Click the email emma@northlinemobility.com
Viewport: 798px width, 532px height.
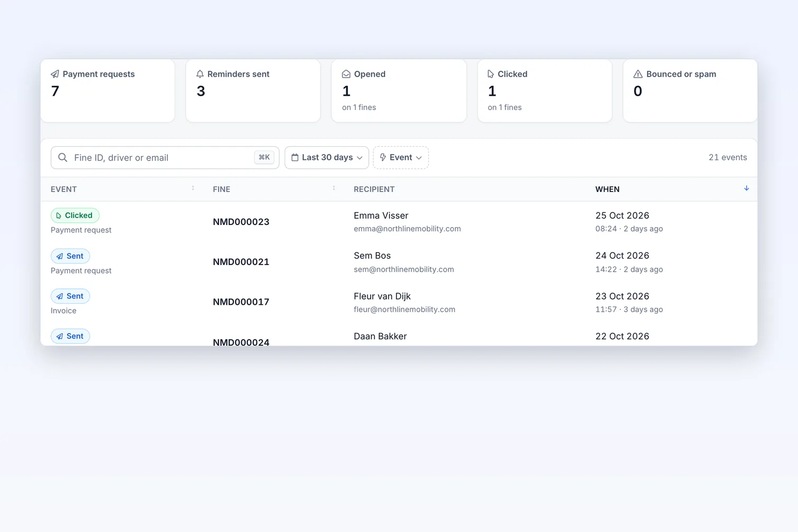point(408,229)
